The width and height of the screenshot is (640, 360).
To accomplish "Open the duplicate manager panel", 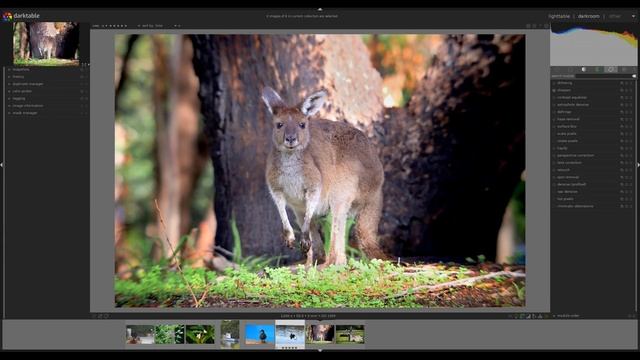I will (28, 84).
